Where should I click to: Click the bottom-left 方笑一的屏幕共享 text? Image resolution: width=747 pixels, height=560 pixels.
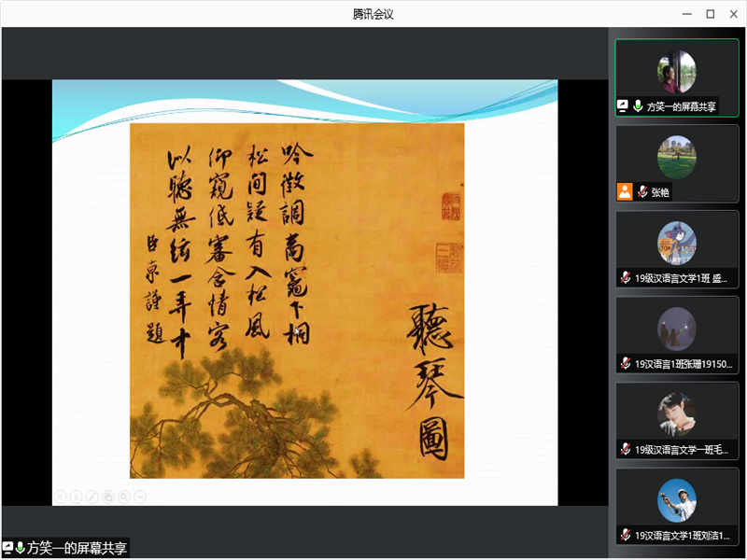point(77,548)
